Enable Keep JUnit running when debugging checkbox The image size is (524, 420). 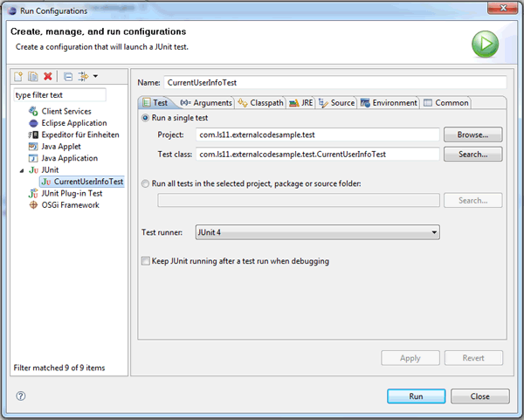pos(146,261)
